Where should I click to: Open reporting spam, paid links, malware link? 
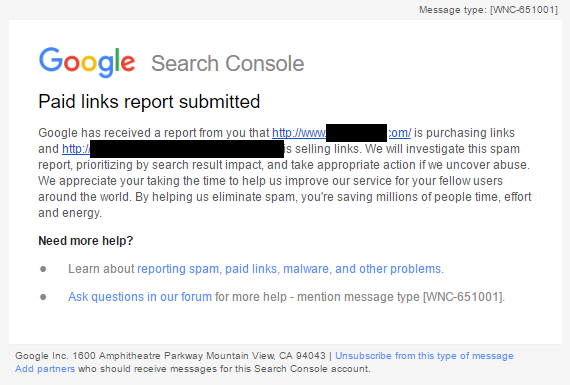(x=290, y=269)
